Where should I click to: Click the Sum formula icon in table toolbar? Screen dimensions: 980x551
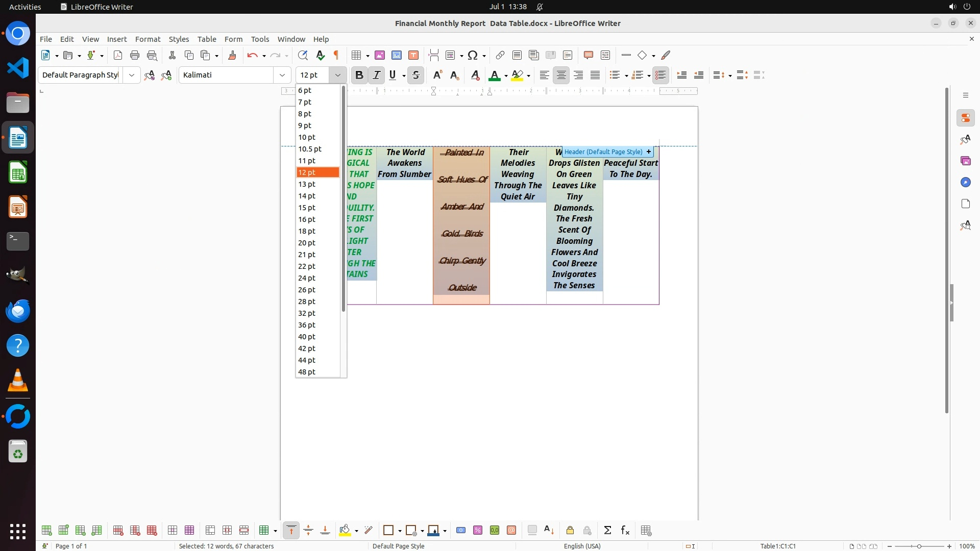tap(607, 531)
